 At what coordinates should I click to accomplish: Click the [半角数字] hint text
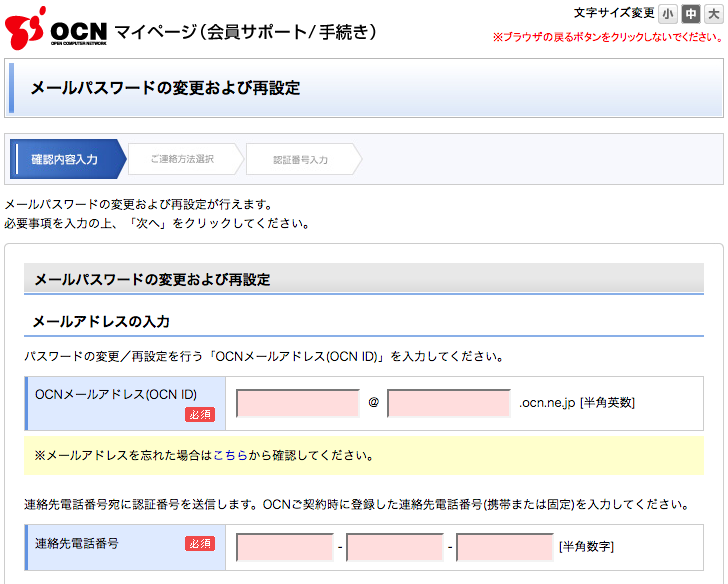586,546
